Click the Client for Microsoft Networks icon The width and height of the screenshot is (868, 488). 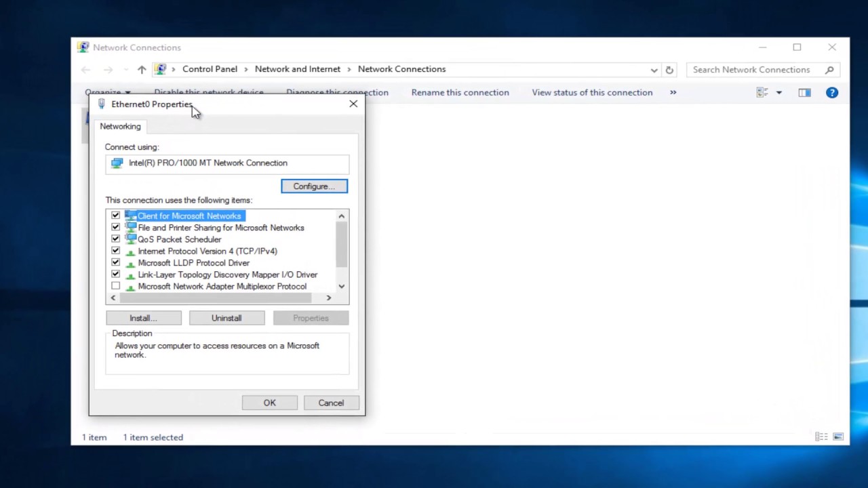[130, 216]
